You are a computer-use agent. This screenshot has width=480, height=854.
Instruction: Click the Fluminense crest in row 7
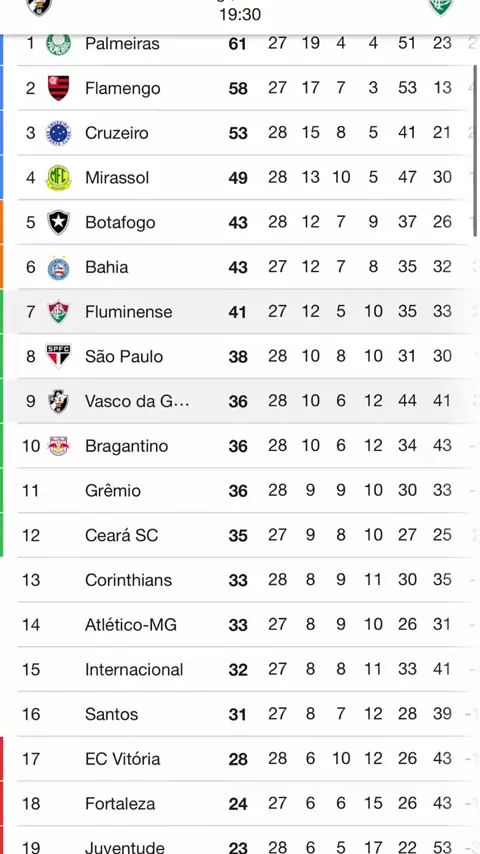pyautogui.click(x=58, y=312)
